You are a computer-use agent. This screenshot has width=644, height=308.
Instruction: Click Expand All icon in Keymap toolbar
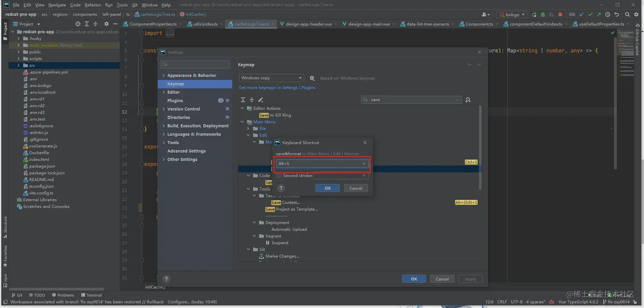click(x=243, y=100)
